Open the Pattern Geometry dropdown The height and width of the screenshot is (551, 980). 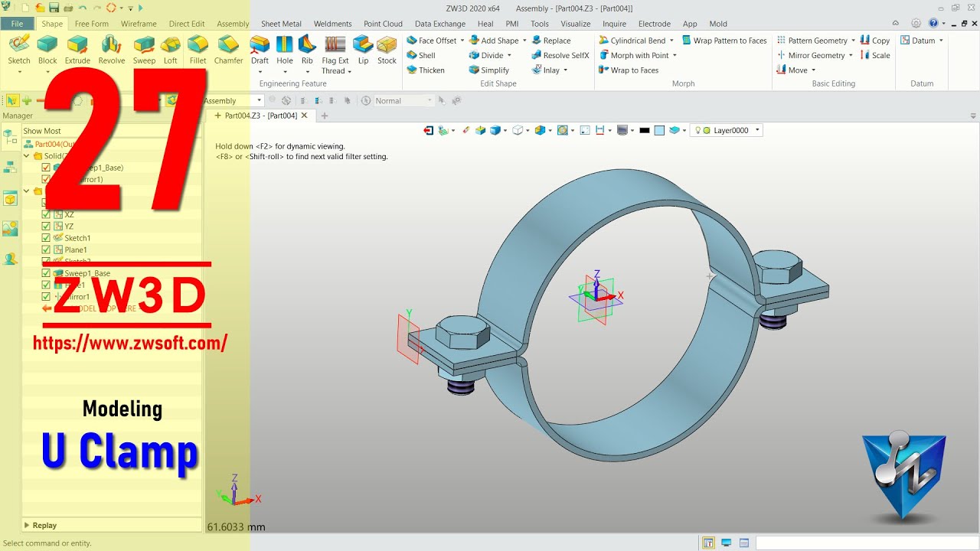tap(853, 41)
